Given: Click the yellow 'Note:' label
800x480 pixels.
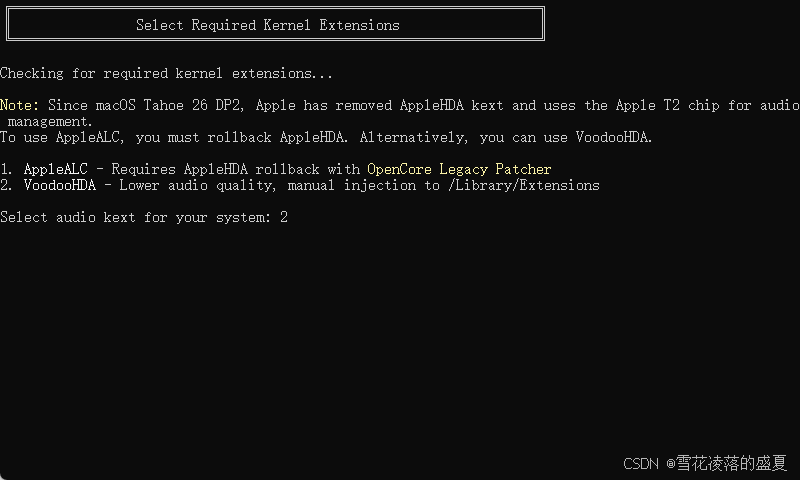Looking at the screenshot, I should click(x=19, y=105).
